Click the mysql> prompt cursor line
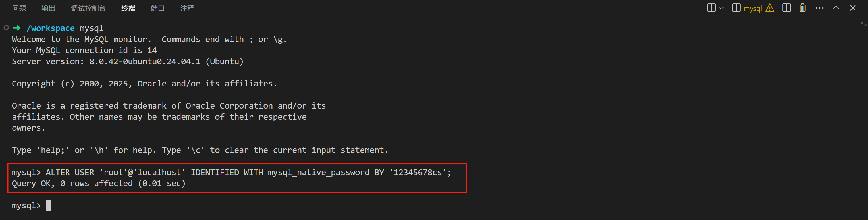Viewport: 868px width, 220px height. (31, 205)
